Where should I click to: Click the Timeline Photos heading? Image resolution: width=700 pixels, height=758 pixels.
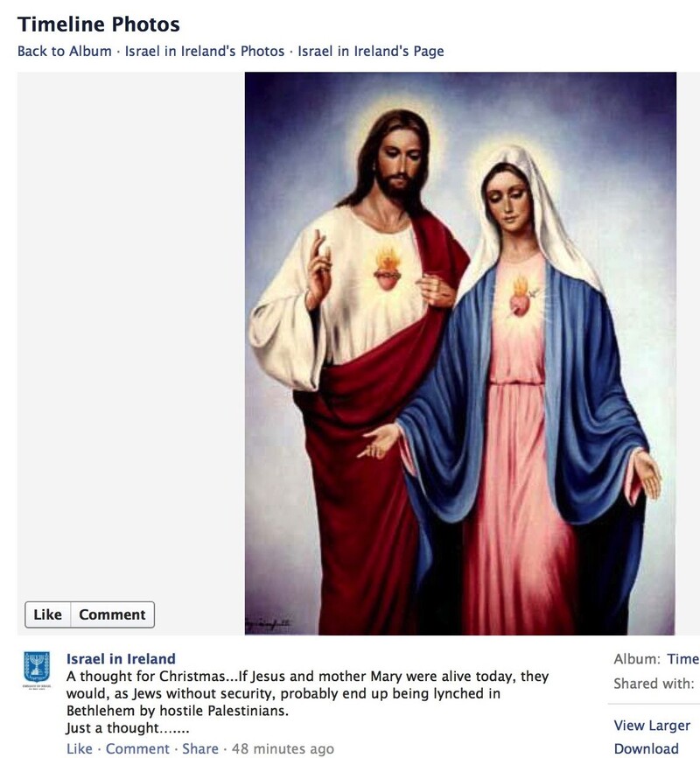click(x=99, y=25)
